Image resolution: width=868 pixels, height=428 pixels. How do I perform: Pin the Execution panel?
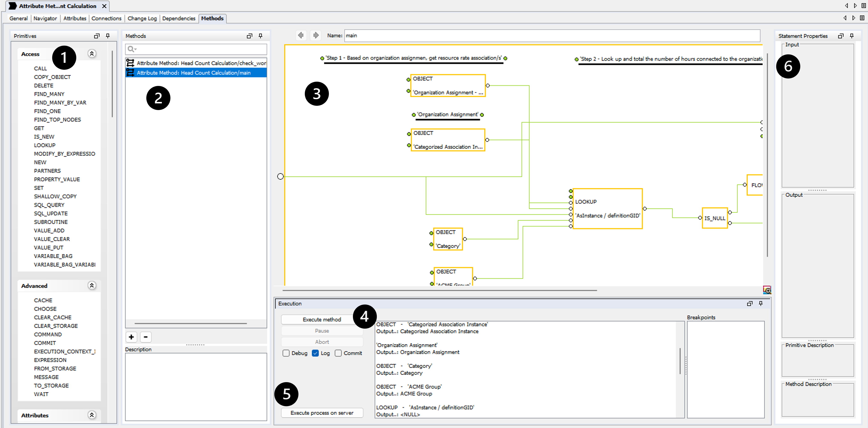(x=761, y=303)
